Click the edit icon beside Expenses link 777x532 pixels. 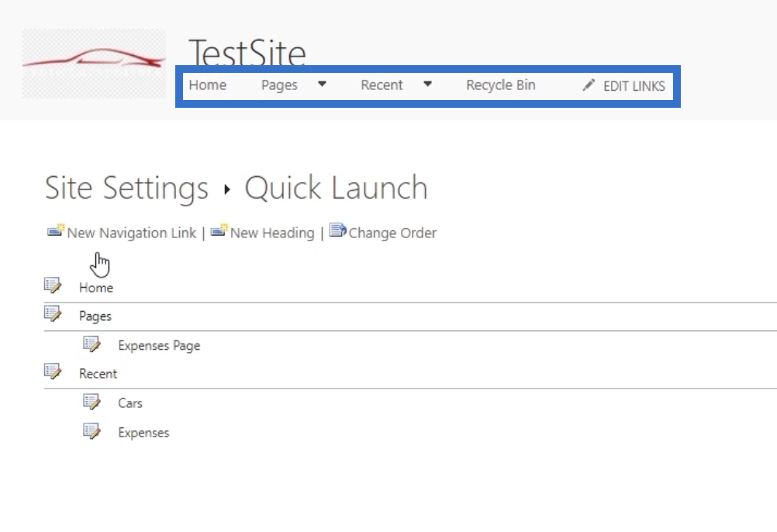tap(92, 431)
